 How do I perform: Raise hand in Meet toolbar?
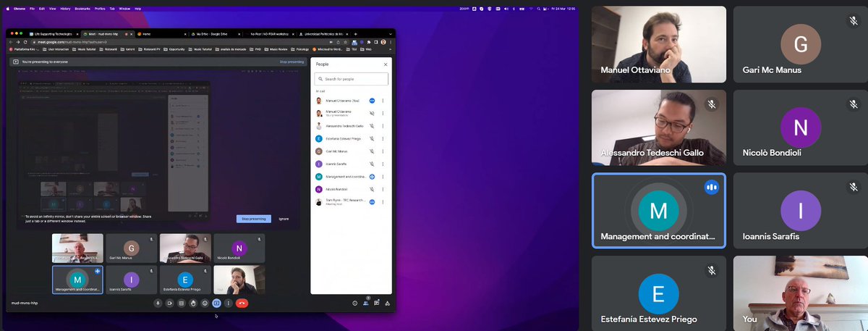pyautogui.click(x=193, y=303)
